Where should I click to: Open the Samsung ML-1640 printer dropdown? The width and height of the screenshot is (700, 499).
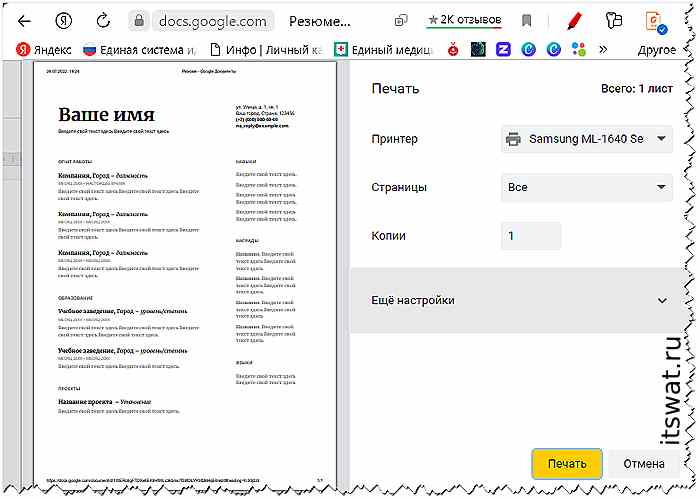[587, 139]
